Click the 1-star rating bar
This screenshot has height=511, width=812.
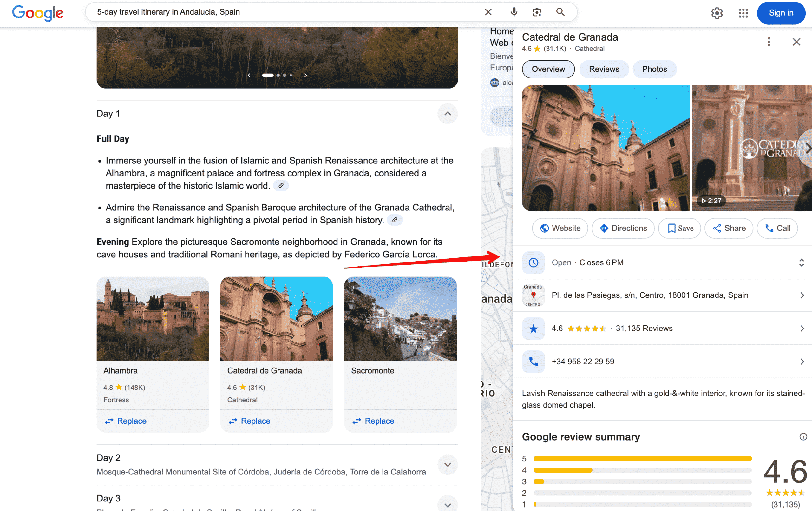click(642, 505)
